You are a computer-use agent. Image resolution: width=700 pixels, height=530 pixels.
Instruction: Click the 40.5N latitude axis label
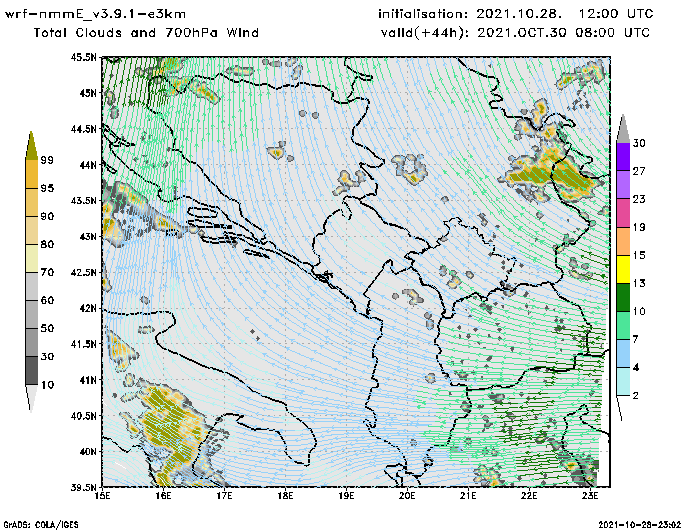coord(83,416)
